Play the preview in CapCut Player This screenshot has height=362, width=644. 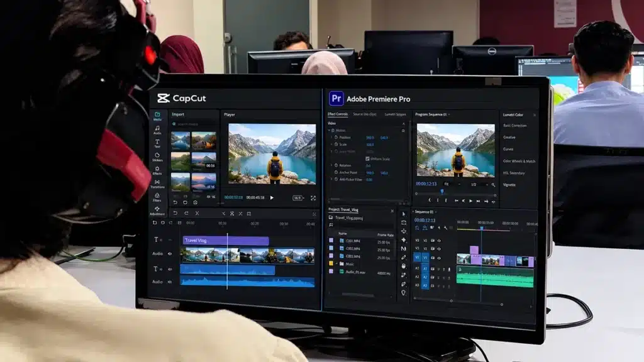pos(272,198)
